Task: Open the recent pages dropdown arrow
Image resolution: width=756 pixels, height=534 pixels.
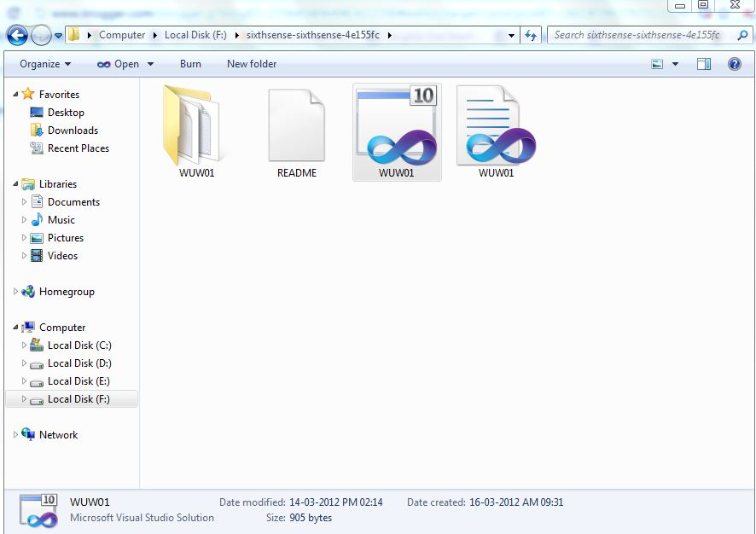Action: click(x=58, y=36)
